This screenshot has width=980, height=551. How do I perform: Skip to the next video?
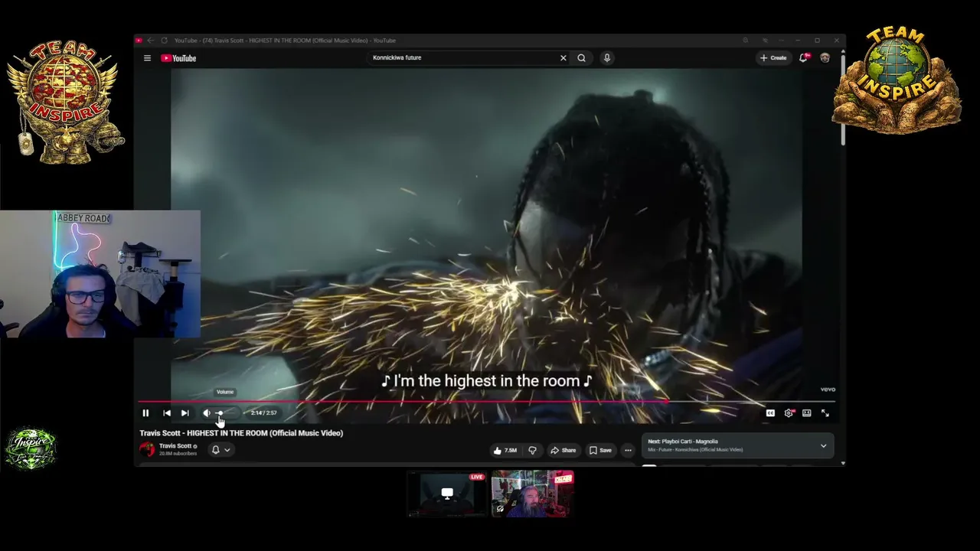pos(185,413)
